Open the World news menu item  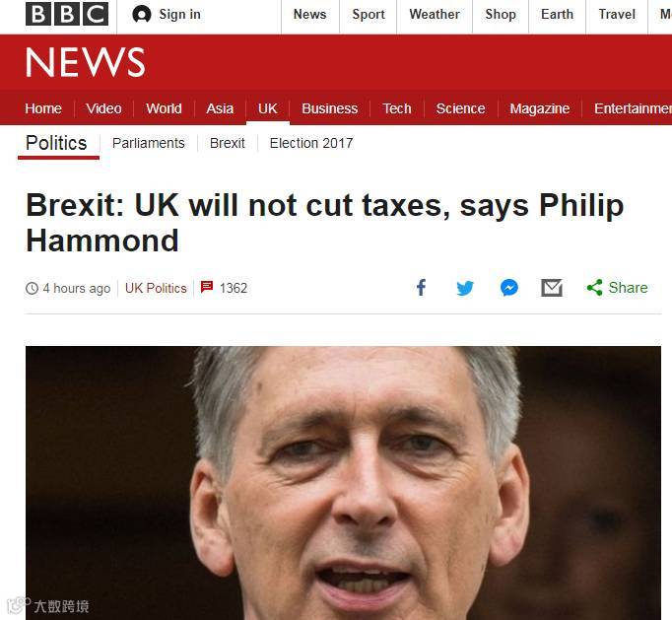coord(164,108)
